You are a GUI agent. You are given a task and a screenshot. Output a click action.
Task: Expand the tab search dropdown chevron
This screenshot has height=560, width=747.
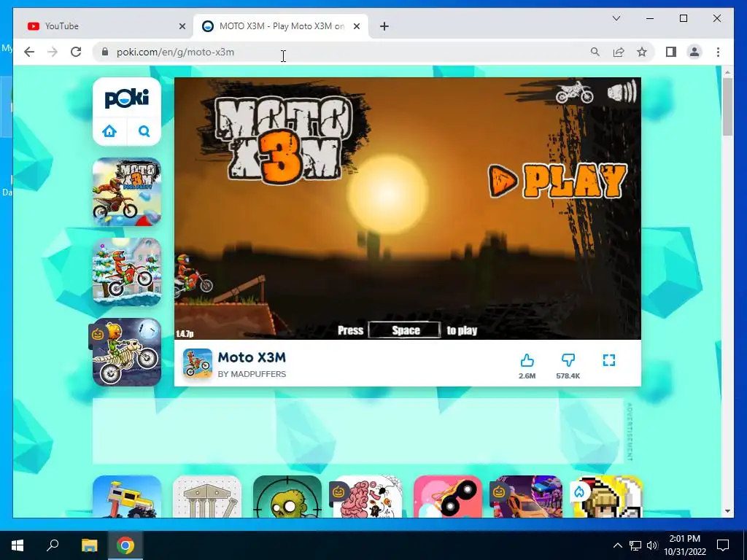(x=616, y=18)
